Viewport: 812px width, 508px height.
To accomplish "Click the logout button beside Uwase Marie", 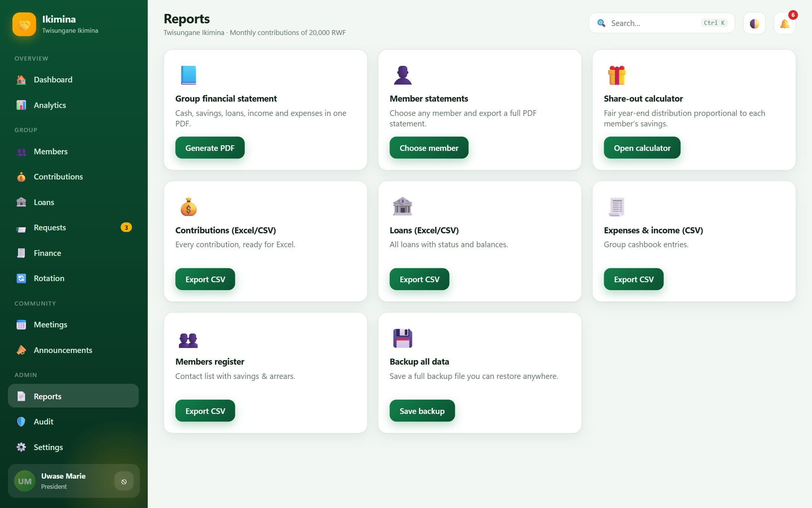I will coord(124,481).
